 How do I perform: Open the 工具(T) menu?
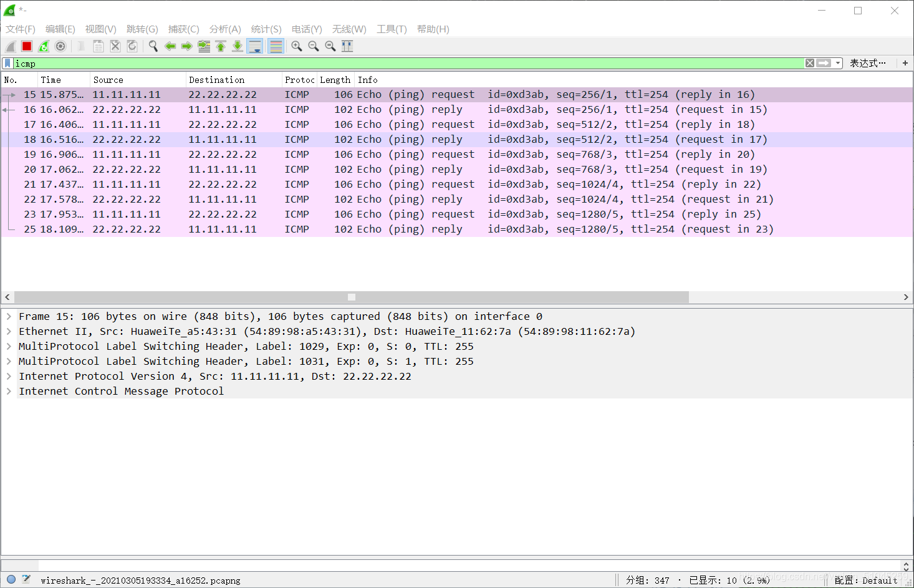click(x=392, y=29)
